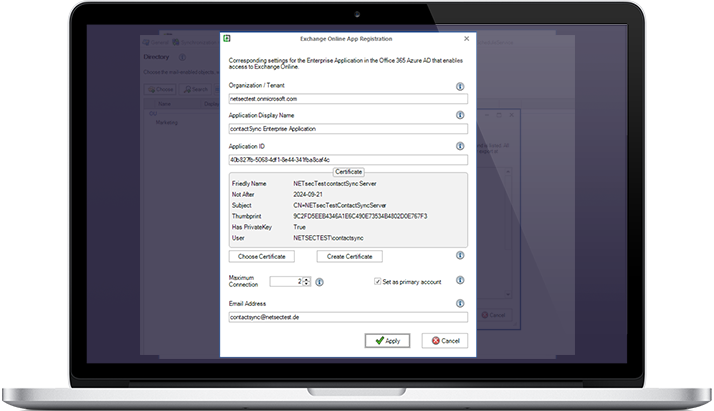The image size is (714, 411).
Task: Show info icon for Email Address
Action: pyautogui.click(x=460, y=303)
